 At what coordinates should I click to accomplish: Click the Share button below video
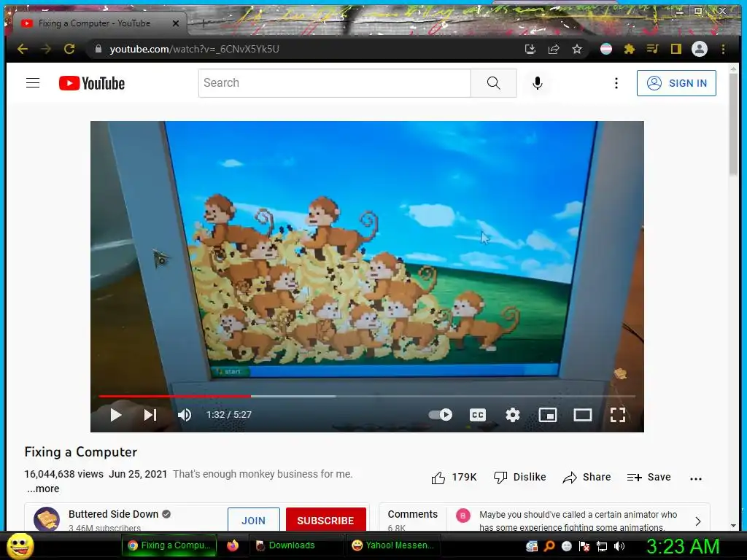pos(587,477)
